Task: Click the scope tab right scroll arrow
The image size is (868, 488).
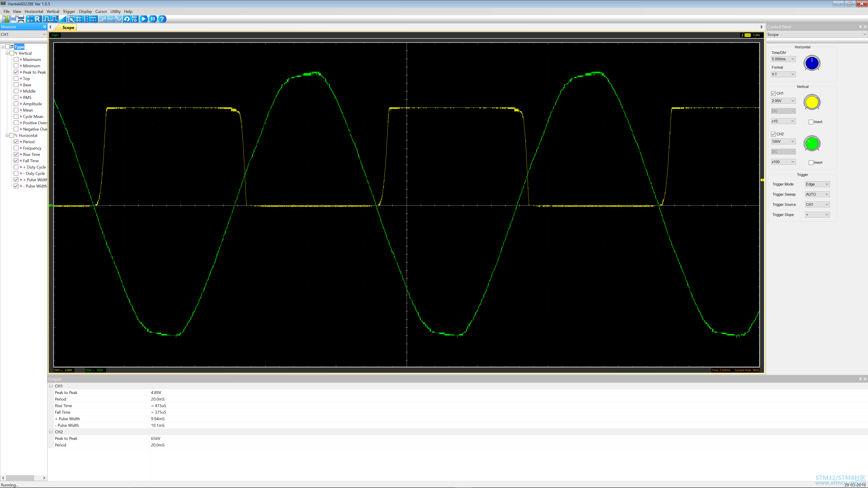Action: click(x=762, y=27)
